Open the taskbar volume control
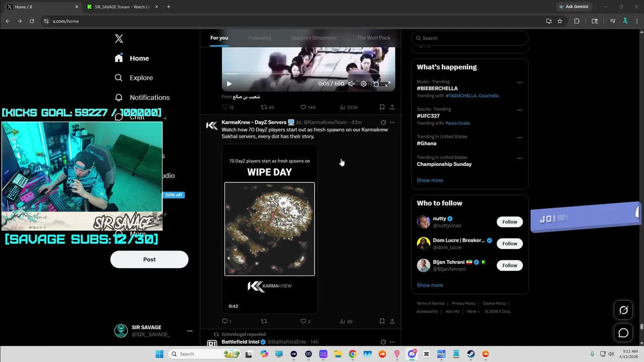 click(x=611, y=354)
